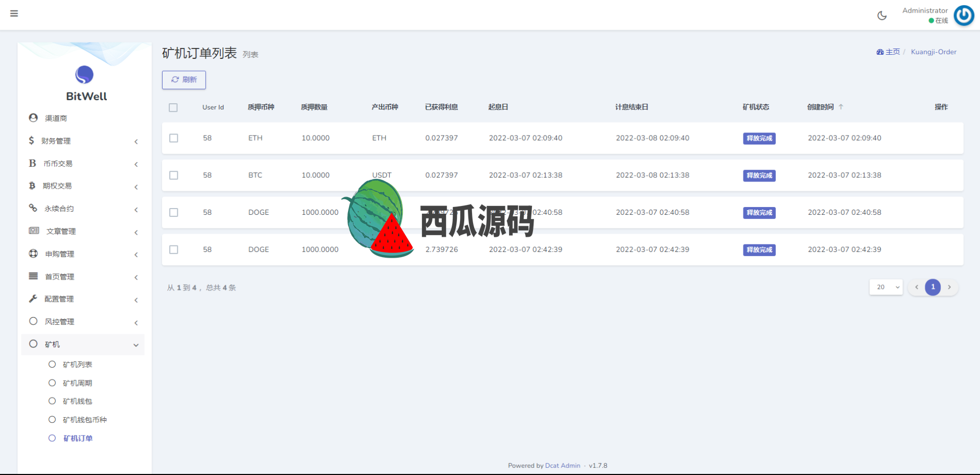Viewport: 980px width, 475px height.
Task: Click the dashboard icon beside 主页
Action: pyautogui.click(x=880, y=52)
